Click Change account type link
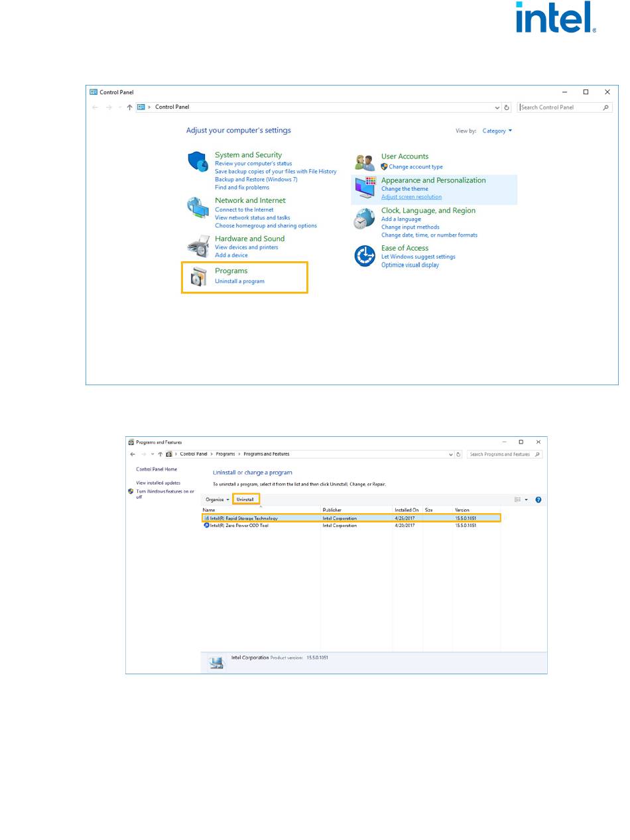630x840 pixels. (x=416, y=167)
